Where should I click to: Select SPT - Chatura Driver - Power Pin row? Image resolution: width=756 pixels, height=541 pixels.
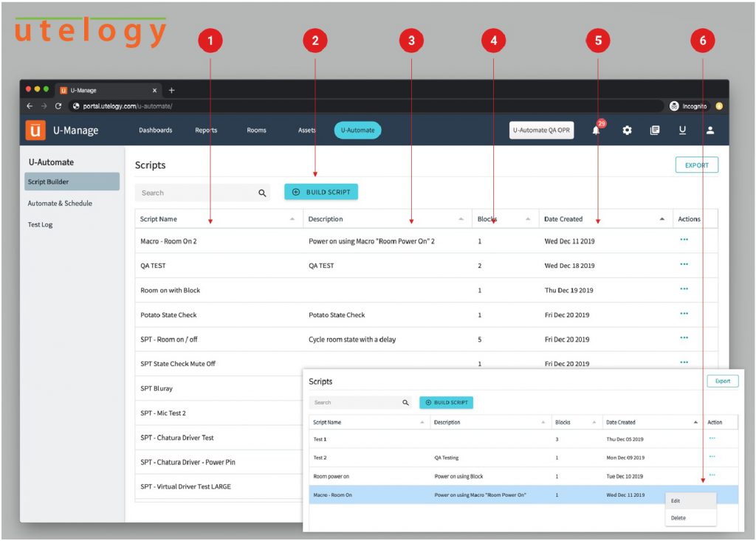pyautogui.click(x=219, y=463)
